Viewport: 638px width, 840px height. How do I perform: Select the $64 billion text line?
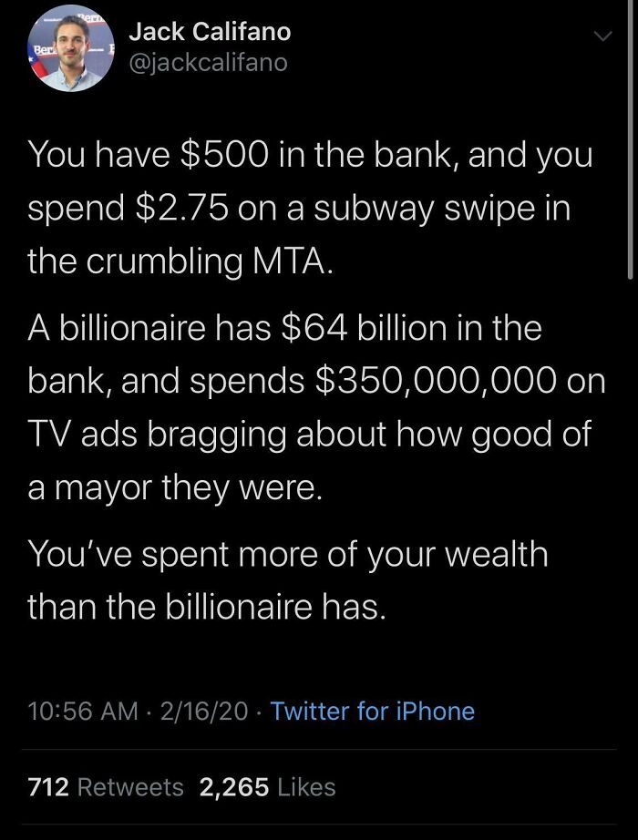point(284,328)
